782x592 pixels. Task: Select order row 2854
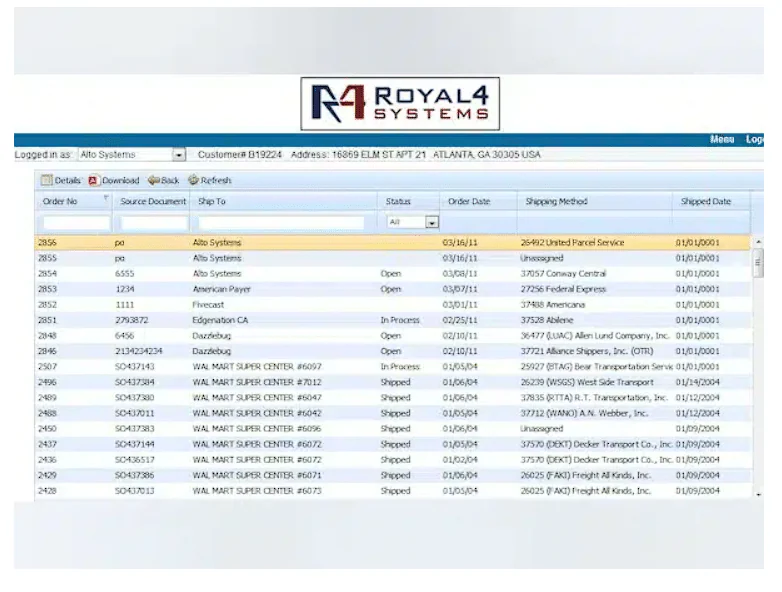coord(392,273)
